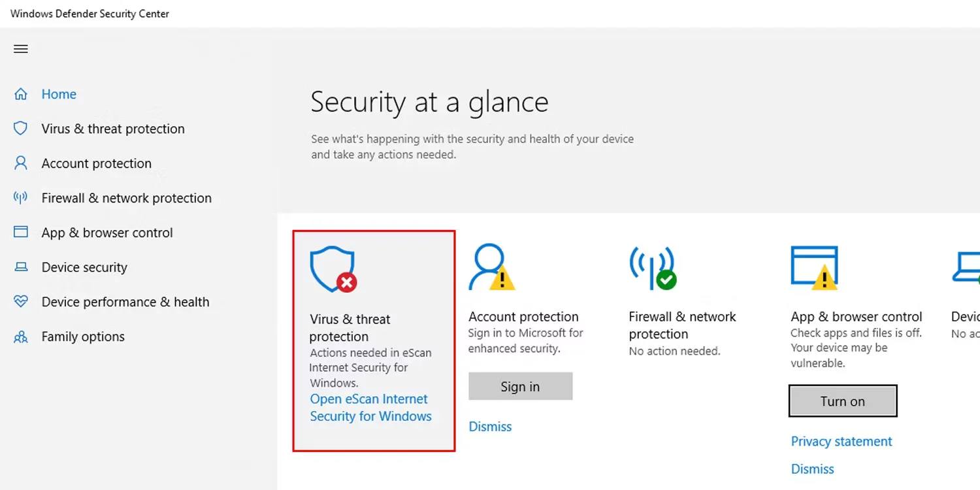Dismiss the Account protection warning

click(x=490, y=427)
